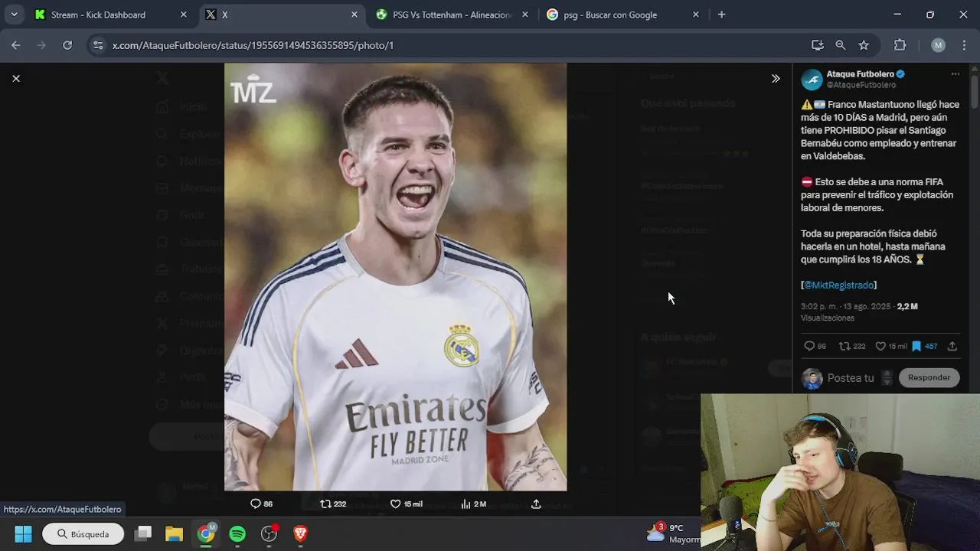Switch to 'psg - Buscar con Google' tab

tap(620, 15)
